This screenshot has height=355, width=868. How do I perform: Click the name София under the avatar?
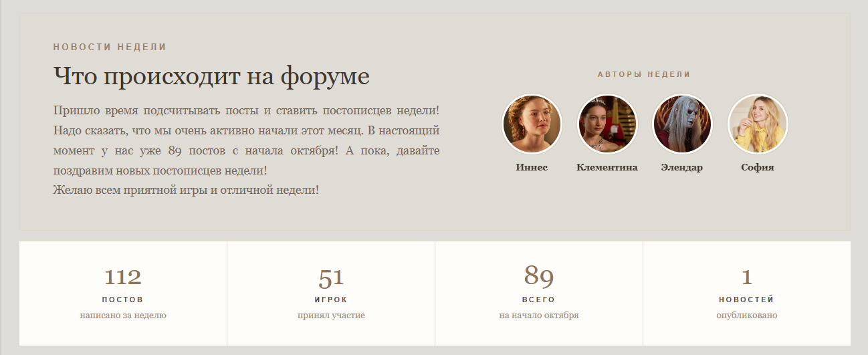758,167
